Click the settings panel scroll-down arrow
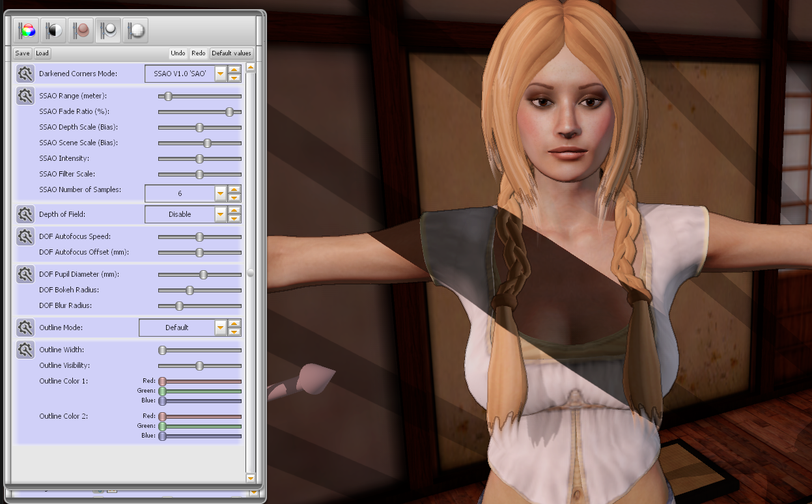The height and width of the screenshot is (504, 812). pos(250,478)
